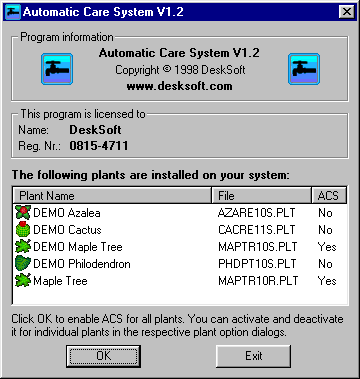Select the DEMO Philodendron row name
360x379 pixels.
click(82, 264)
